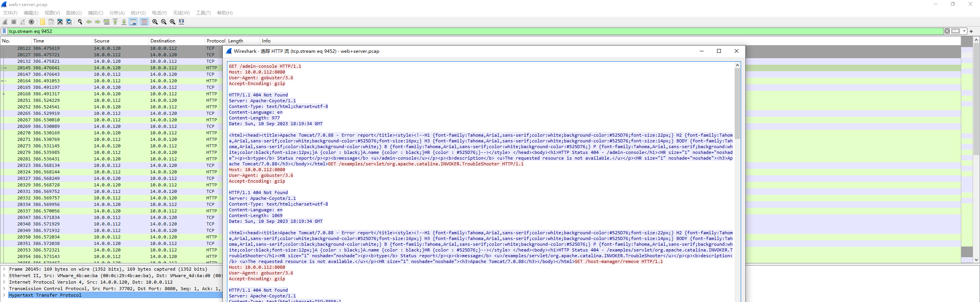Viewport: 980px width, 302px height.
Task: Open display filter history dropdown arrow
Action: pyautogui.click(x=964, y=31)
